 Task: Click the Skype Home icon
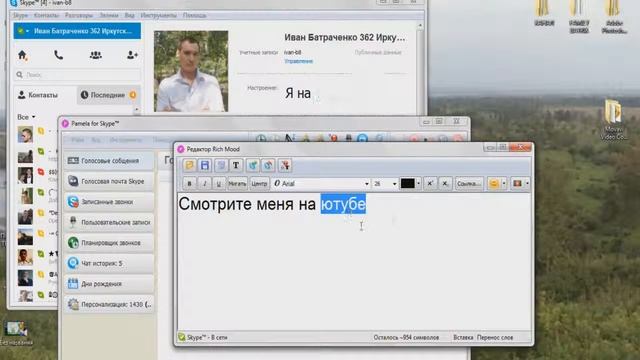22,55
